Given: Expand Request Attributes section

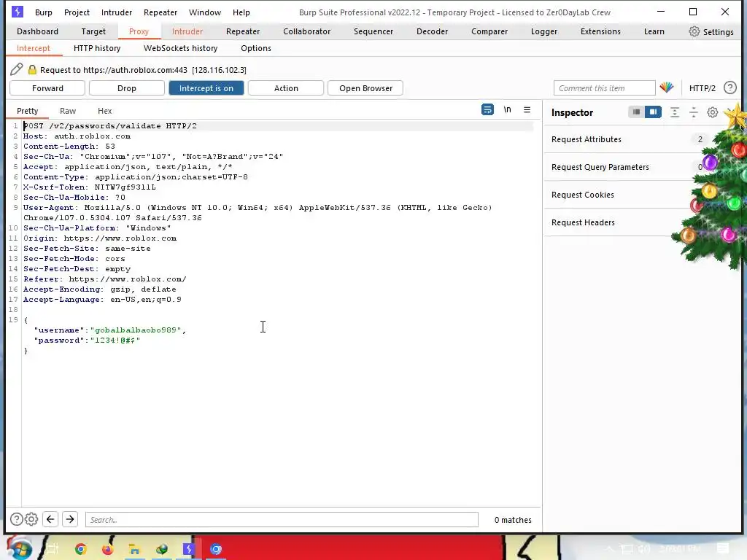Looking at the screenshot, I should click(628, 139).
